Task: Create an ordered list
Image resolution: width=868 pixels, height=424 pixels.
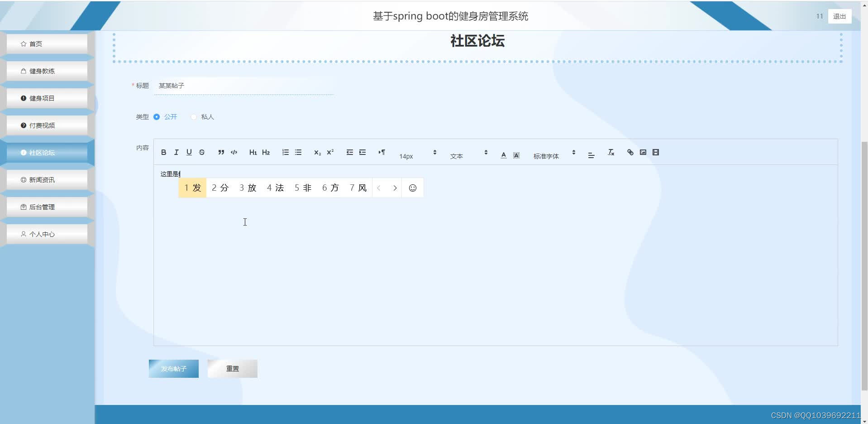Action: [x=285, y=152]
